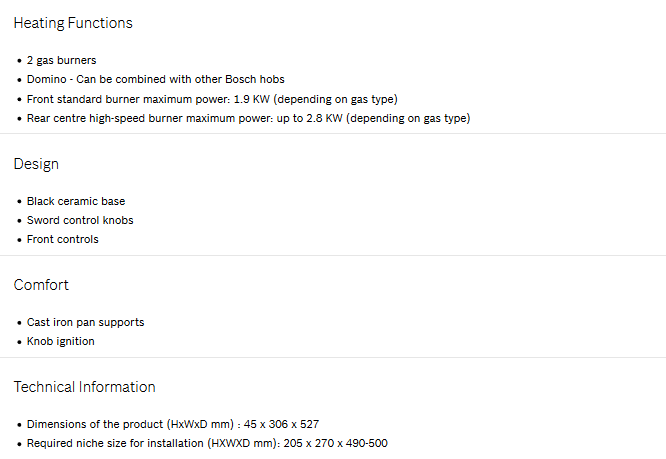
Task: Click the bullet before "Cast iron pan supports"
Action: (x=19, y=323)
